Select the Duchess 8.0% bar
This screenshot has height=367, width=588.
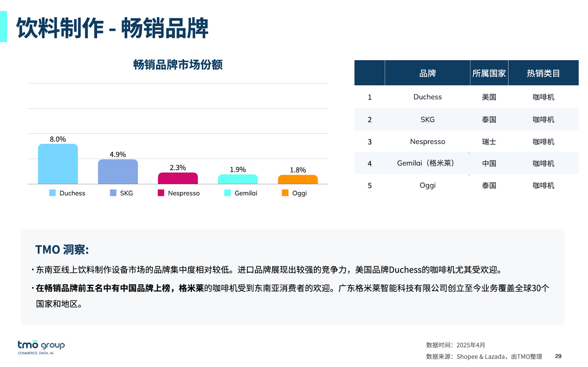pos(58,164)
